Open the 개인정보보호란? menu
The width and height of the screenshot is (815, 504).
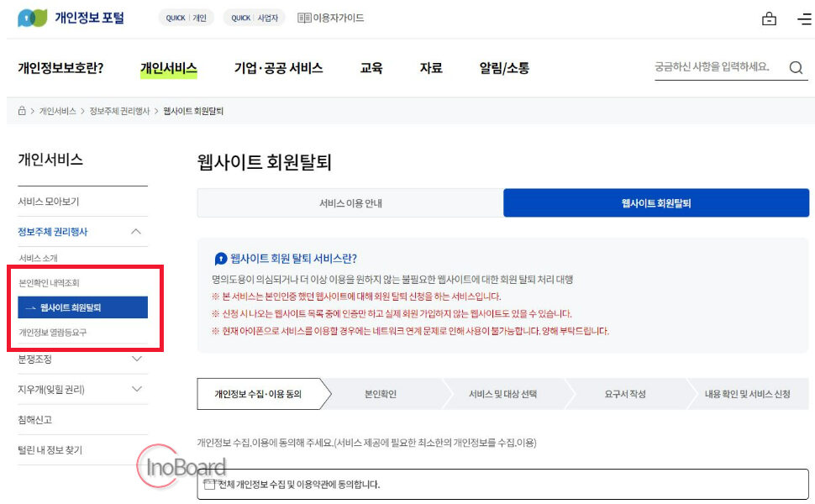pyautogui.click(x=60, y=68)
